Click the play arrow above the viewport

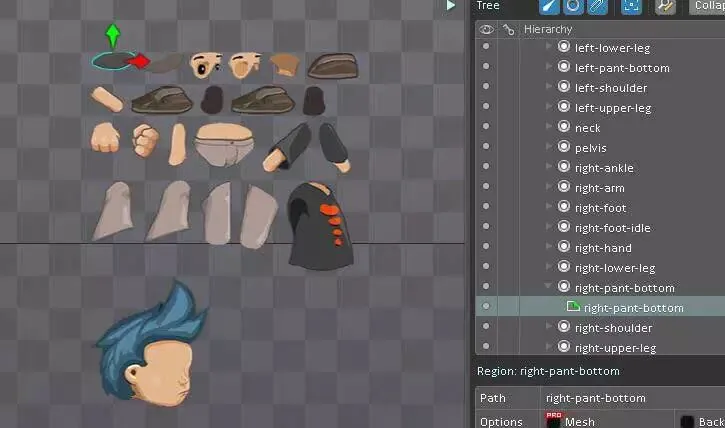[450, 6]
